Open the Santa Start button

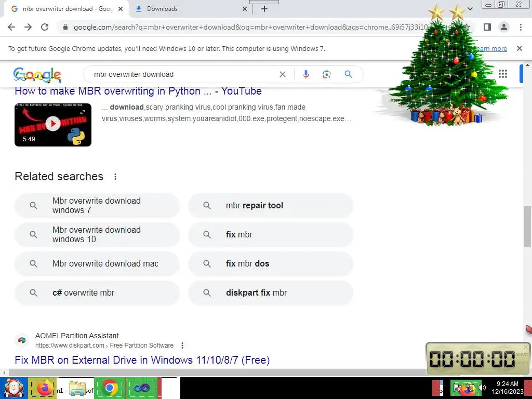click(14, 388)
